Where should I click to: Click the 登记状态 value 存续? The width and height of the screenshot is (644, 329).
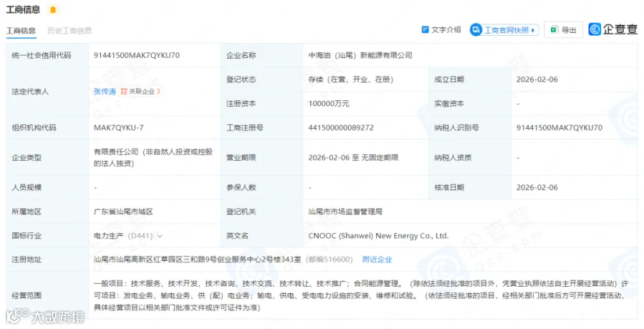[351, 79]
